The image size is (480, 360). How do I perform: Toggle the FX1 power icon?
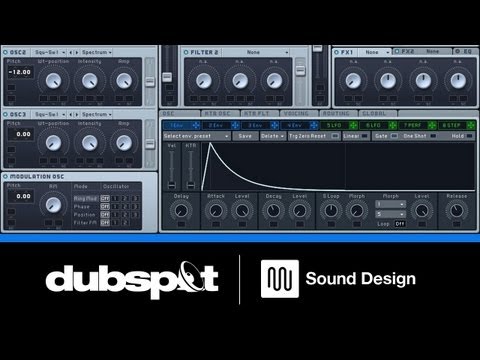coord(336,52)
